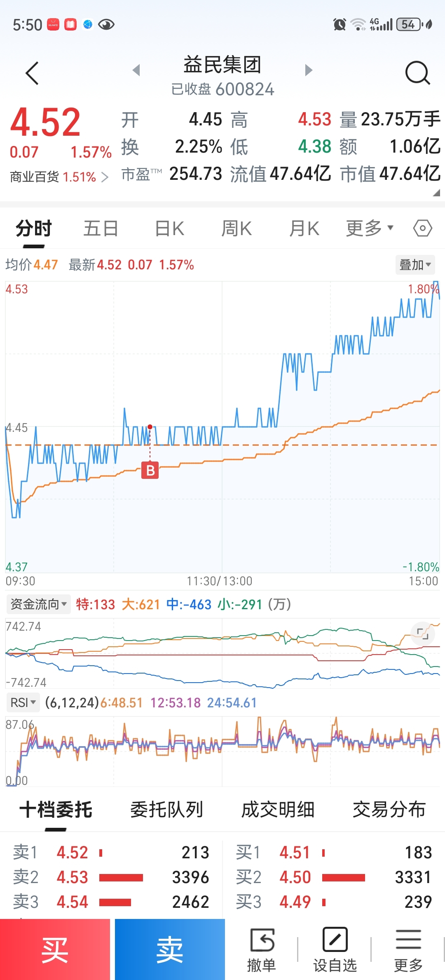The height and width of the screenshot is (980, 445).
Task: Expand the 叠加 overlay dropdown
Action: point(415,265)
